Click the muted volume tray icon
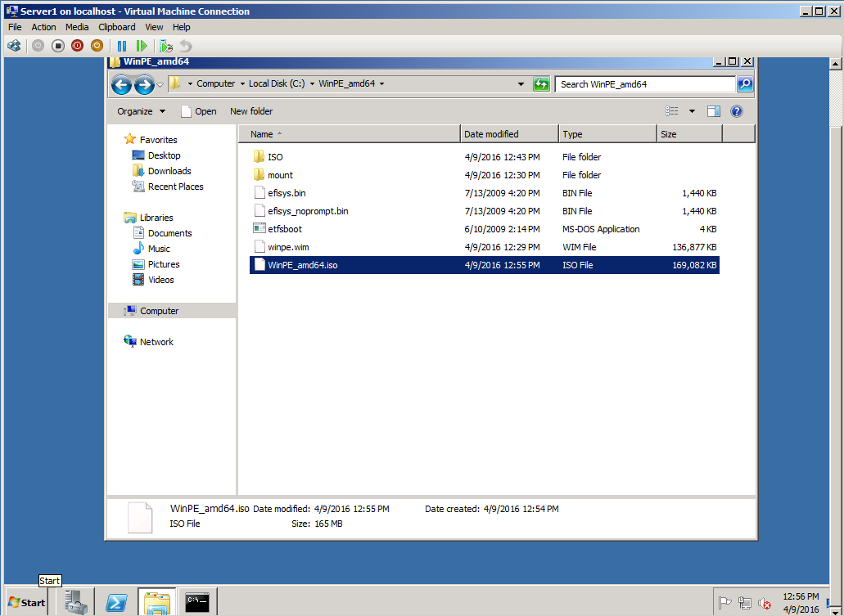844x616 pixels. (765, 603)
